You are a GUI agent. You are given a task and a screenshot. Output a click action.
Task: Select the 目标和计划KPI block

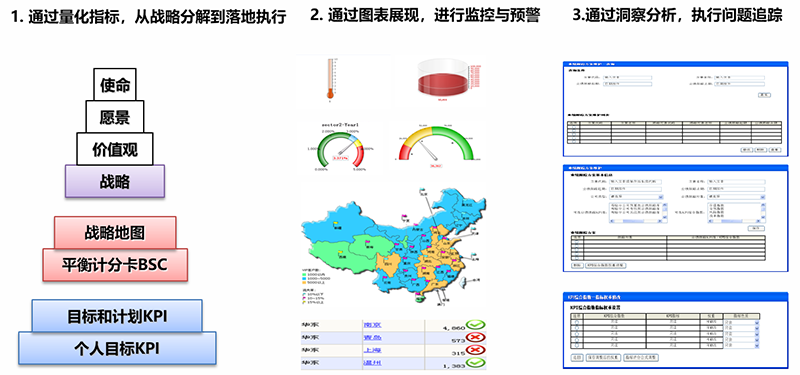click(x=117, y=316)
